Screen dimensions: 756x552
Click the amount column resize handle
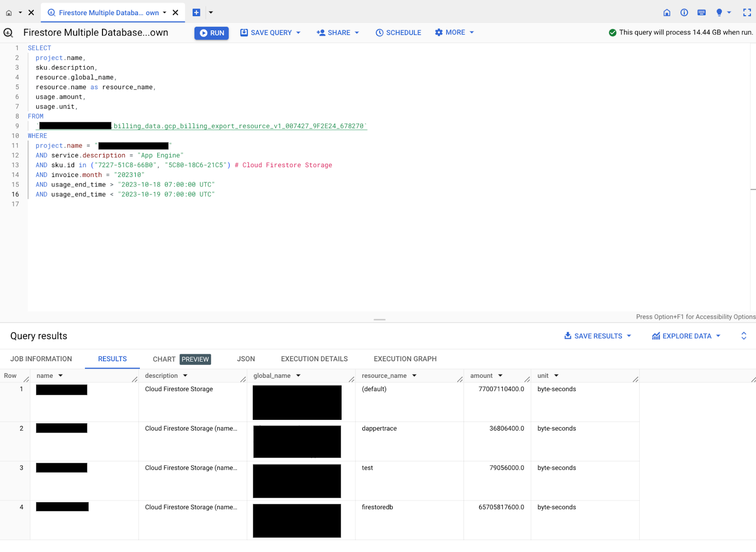[x=527, y=379]
